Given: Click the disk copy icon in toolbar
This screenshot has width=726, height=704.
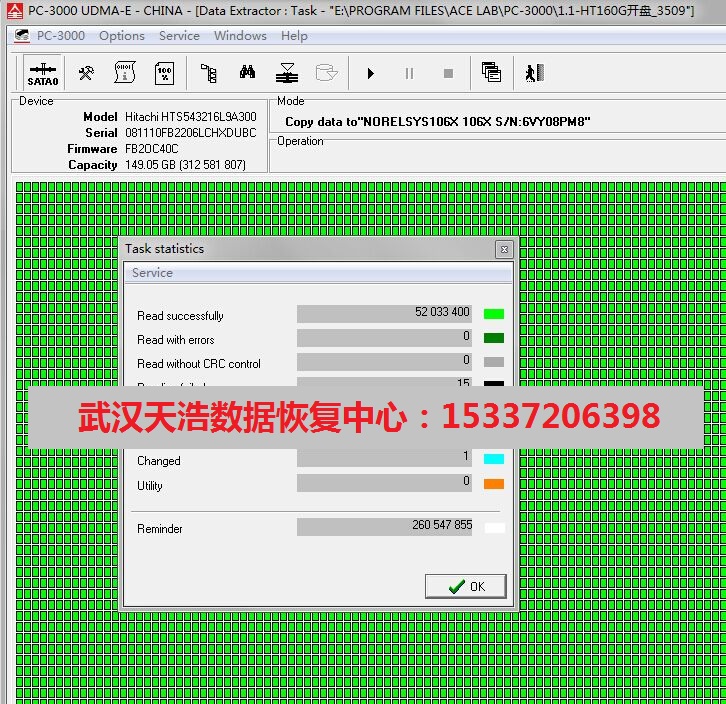Looking at the screenshot, I should click(287, 73).
